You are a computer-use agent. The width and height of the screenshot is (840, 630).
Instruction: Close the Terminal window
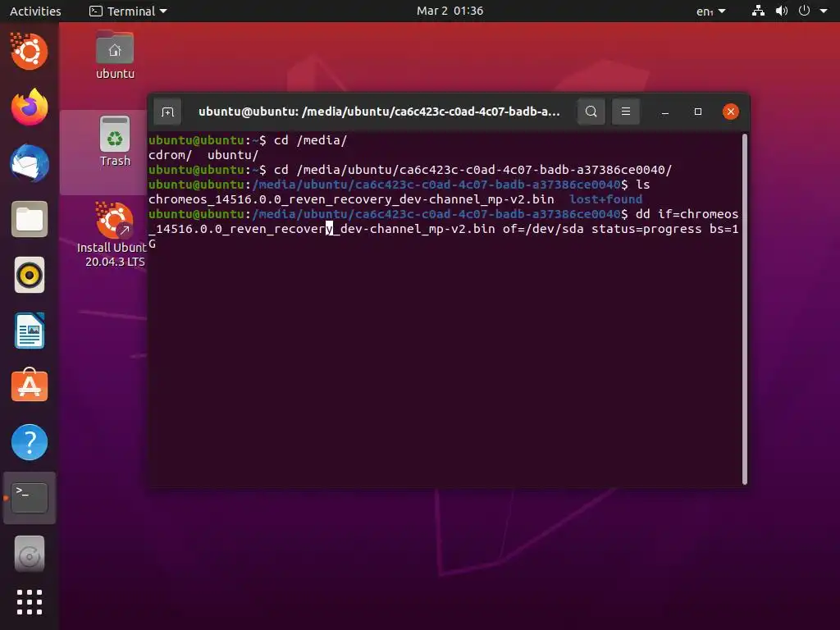[731, 112]
